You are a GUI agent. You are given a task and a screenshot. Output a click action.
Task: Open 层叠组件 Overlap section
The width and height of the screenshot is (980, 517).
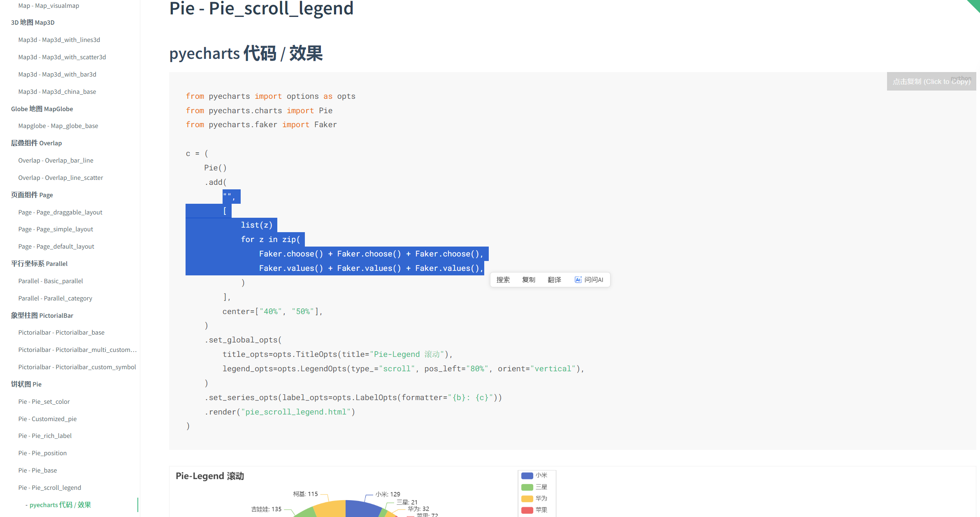36,143
